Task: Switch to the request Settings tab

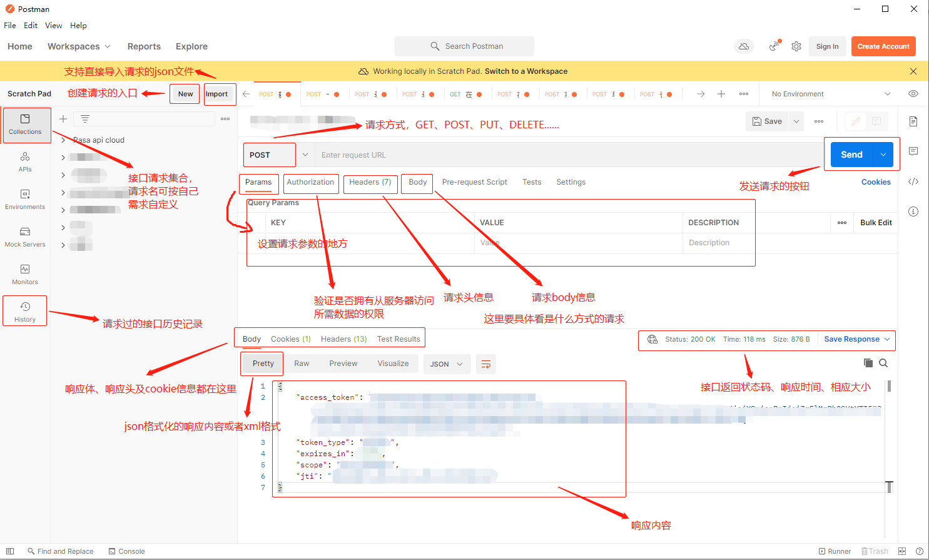Action: 571,182
